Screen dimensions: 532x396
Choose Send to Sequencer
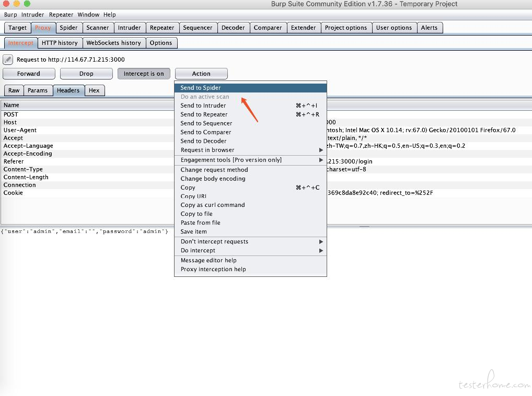pyautogui.click(x=250, y=123)
